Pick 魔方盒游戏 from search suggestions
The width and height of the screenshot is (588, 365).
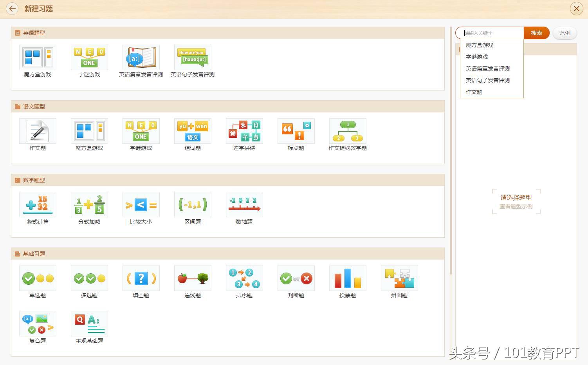click(x=492, y=45)
